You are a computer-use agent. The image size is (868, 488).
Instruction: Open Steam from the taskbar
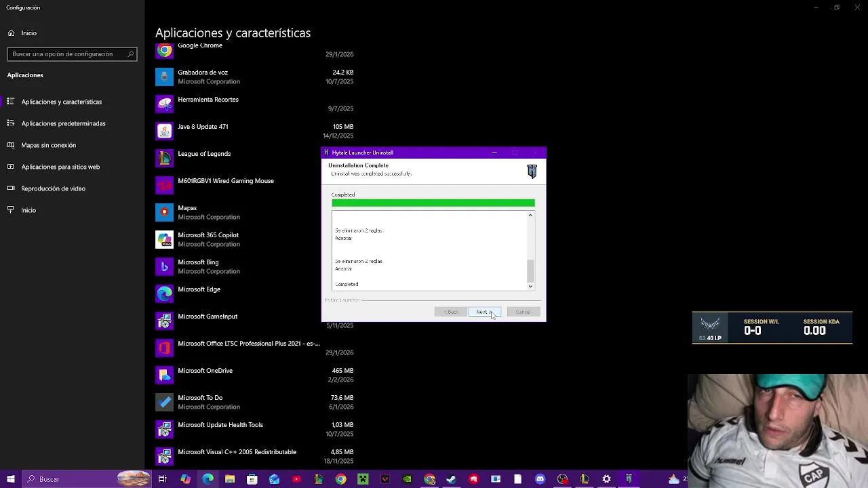point(451,479)
